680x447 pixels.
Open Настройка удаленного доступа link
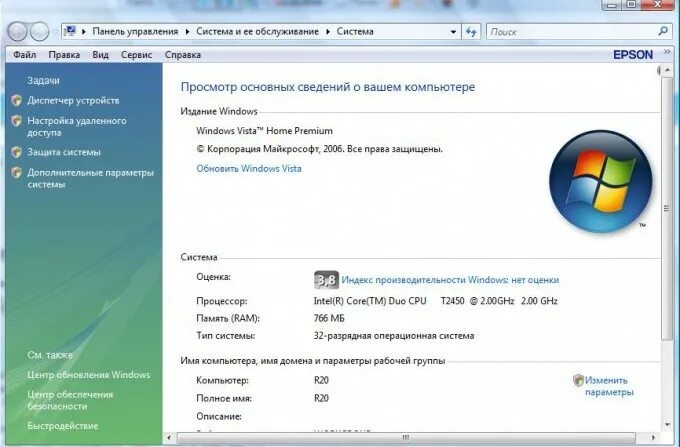(x=77, y=127)
